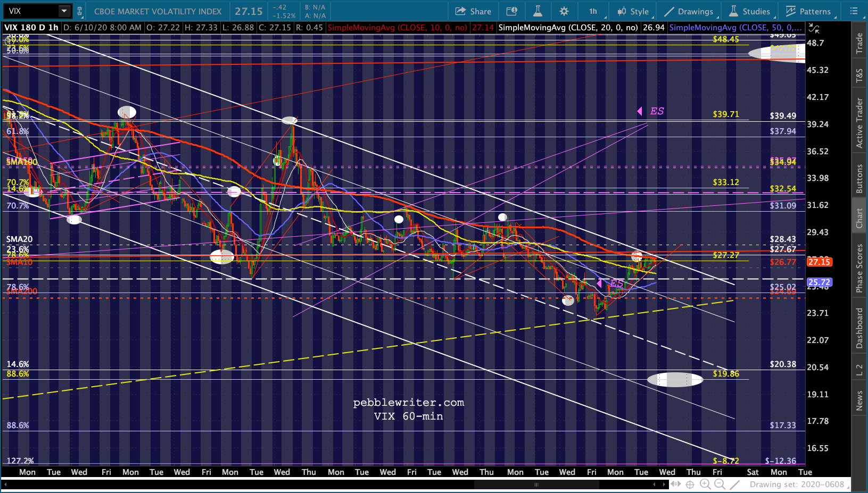Expand the Drawing set 2020-0608 menu
Viewport: 868px width, 493px height.
coord(798,484)
